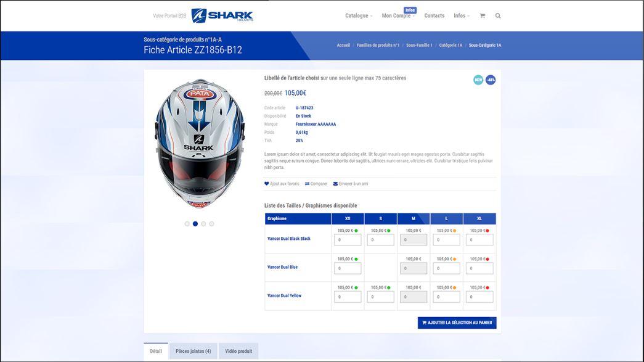Click the Fournisseur AAAAAAA brand value
Image resolution: width=644 pixels, height=362 pixels.
point(316,124)
